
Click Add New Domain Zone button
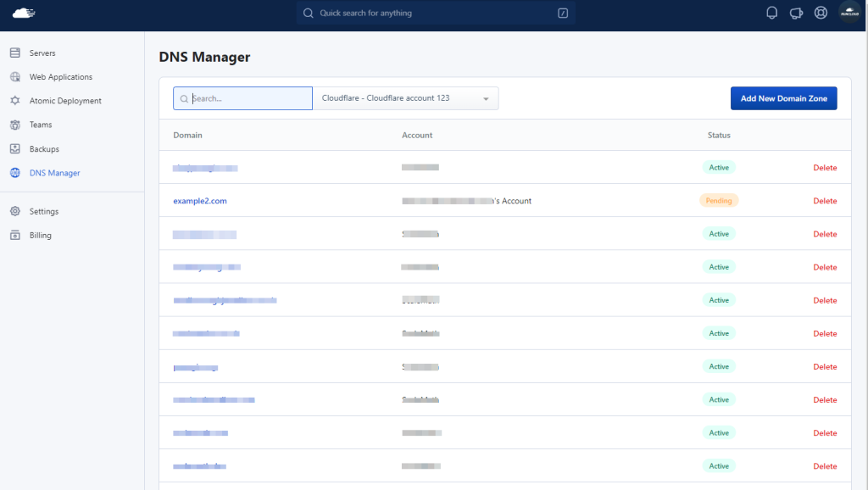(x=783, y=98)
